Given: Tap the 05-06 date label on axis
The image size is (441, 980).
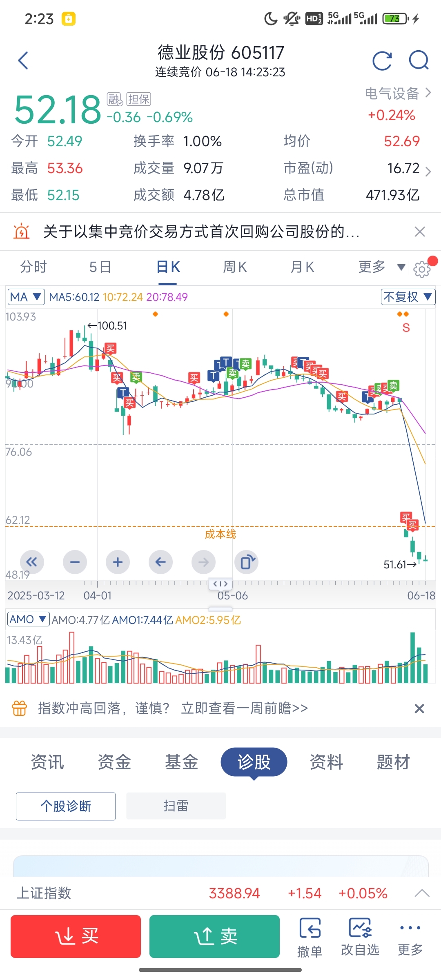Looking at the screenshot, I should click(x=232, y=595).
